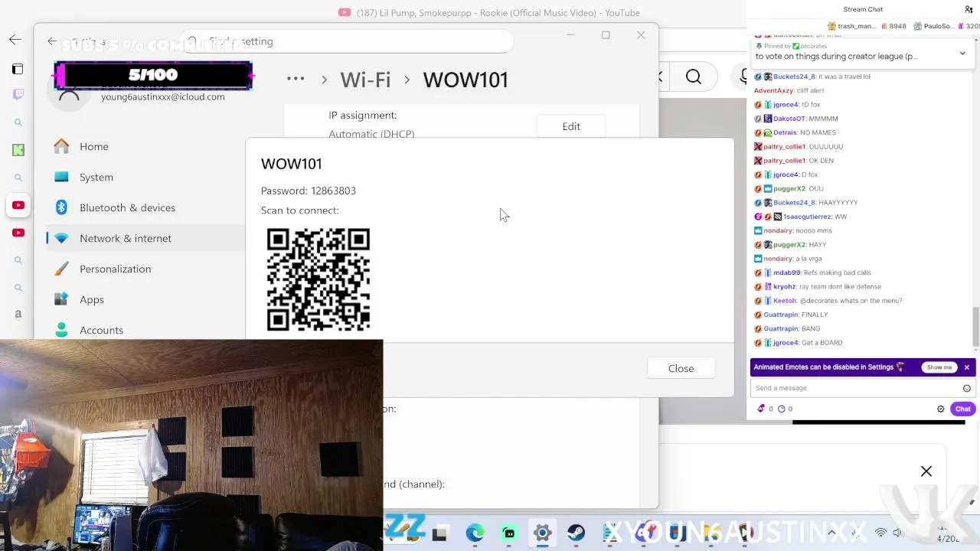Viewport: 980px width, 551px height.
Task: Click the top red YouTube icon in the left browser sidebar
Action: pos(18,205)
